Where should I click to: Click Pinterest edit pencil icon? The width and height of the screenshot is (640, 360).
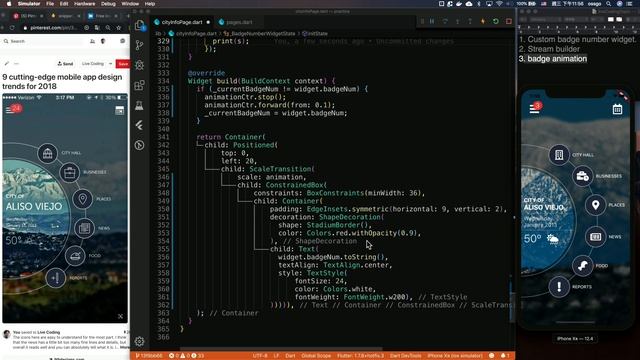tap(7, 64)
